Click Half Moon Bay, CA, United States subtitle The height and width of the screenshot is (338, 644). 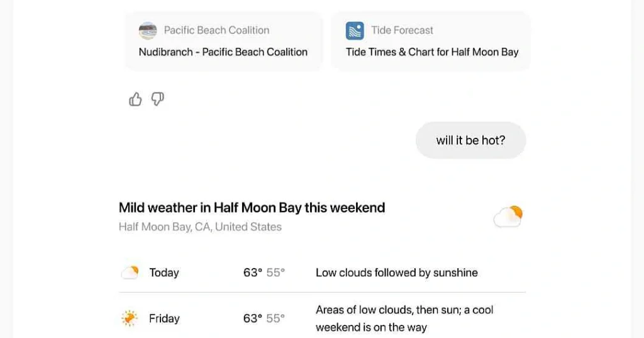click(x=200, y=227)
